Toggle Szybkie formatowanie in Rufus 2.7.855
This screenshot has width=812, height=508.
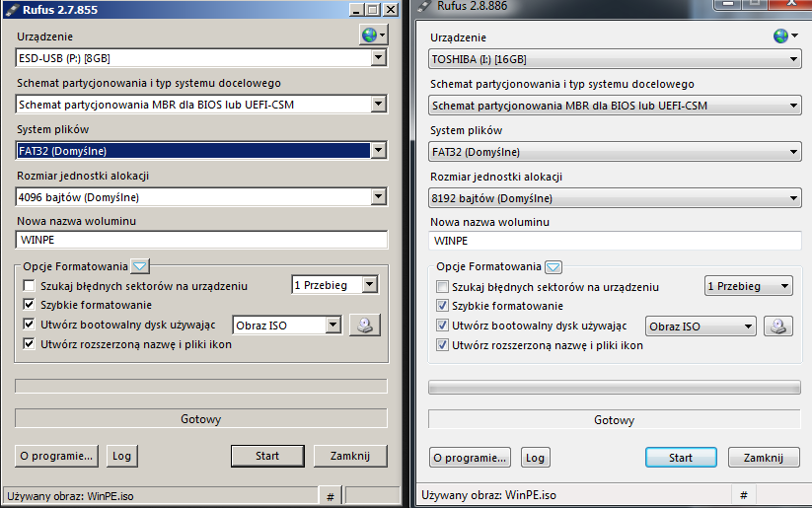29,305
